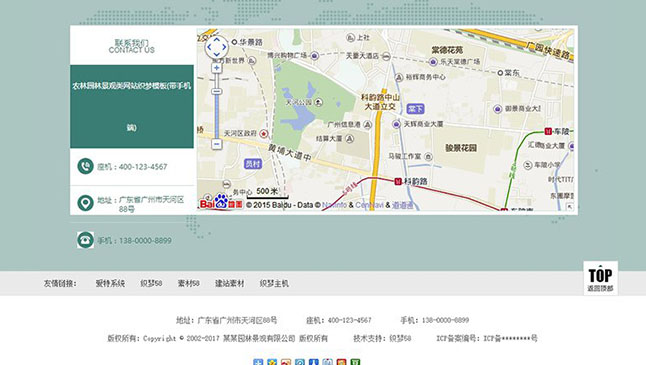Viewport: 646px width, 365px height.
Task: Zoom out with the map minus button
Action: [217, 144]
